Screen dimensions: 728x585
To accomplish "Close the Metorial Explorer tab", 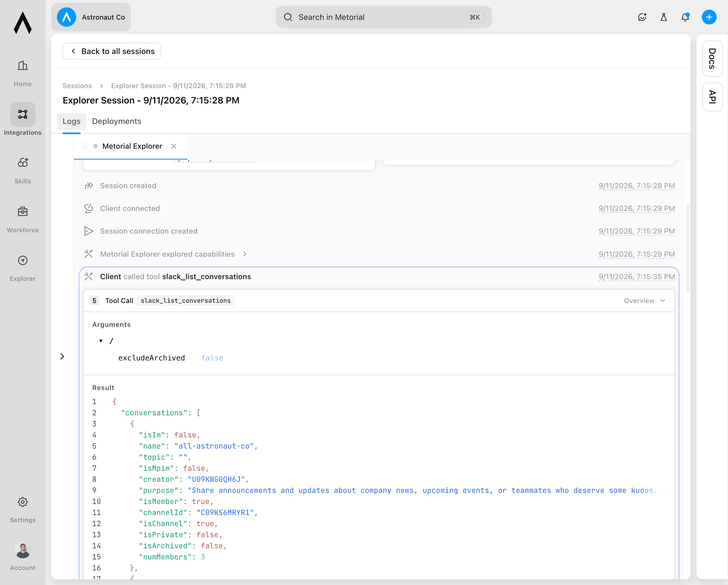I will 174,146.
